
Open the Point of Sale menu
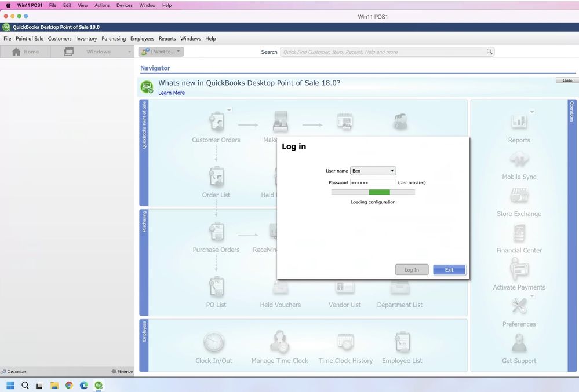click(x=30, y=38)
